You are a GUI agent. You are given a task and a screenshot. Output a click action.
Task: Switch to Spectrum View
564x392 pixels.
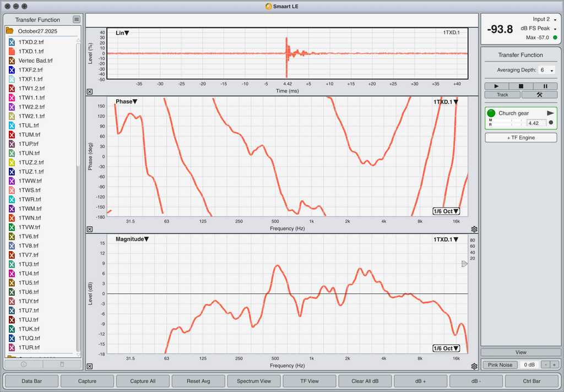coord(253,381)
